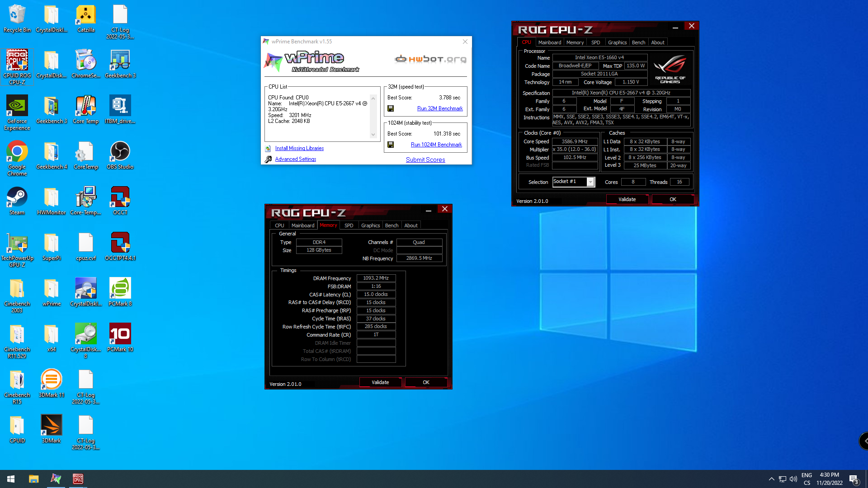Click the CPU List scrollbar up arrow
Image resolution: width=868 pixels, height=488 pixels.
pyautogui.click(x=373, y=98)
